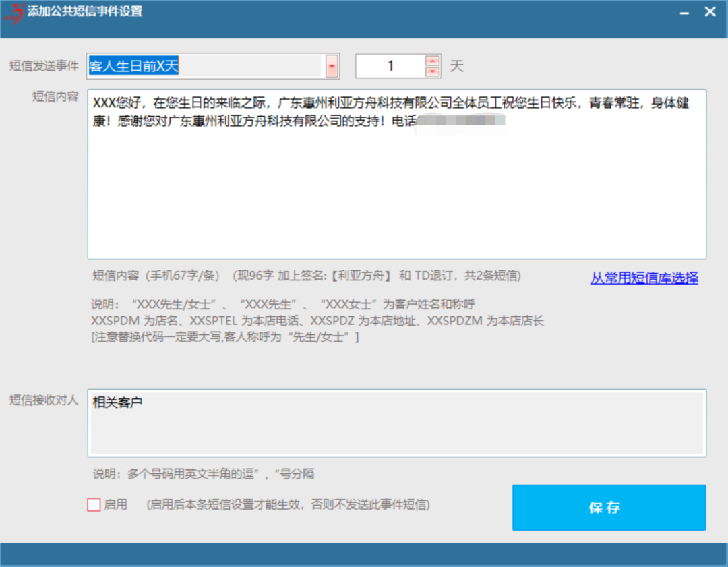Close the 添加公共短信事件设置 dialog
The width and height of the screenshot is (728, 567).
click(708, 11)
